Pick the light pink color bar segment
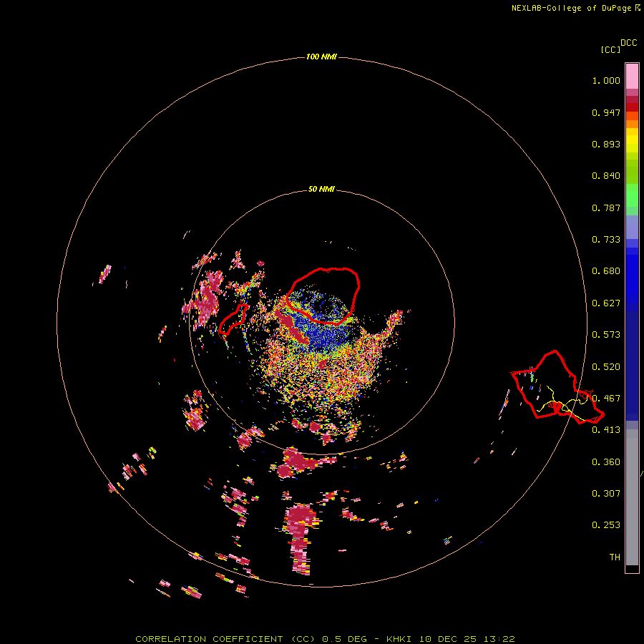 [x=632, y=76]
